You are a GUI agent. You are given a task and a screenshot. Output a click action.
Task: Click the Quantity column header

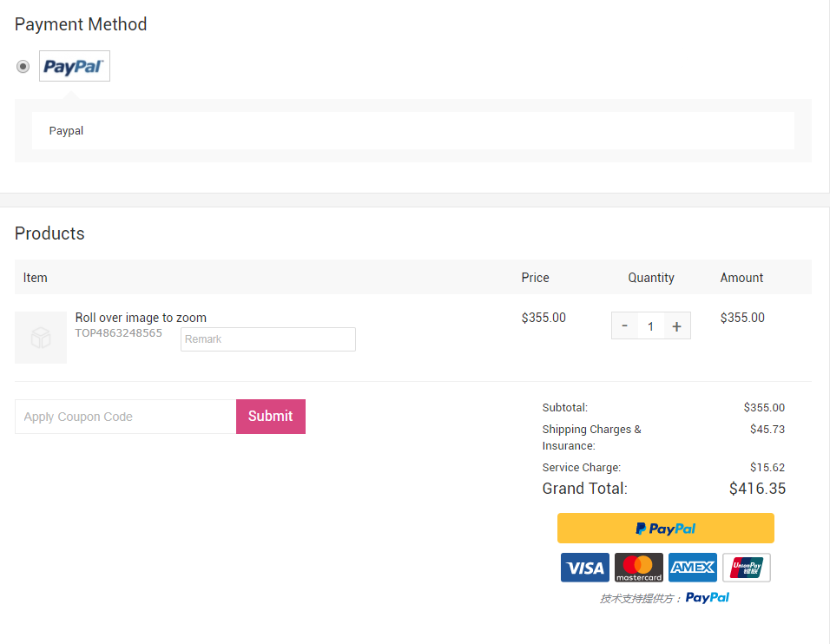(x=651, y=278)
